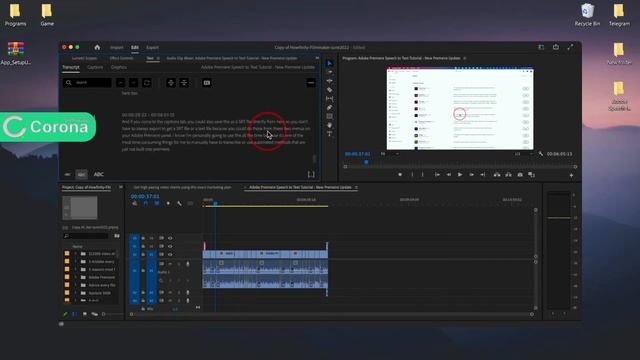Click the uppercase ABC button
This screenshot has height=360, width=640.
(99, 174)
